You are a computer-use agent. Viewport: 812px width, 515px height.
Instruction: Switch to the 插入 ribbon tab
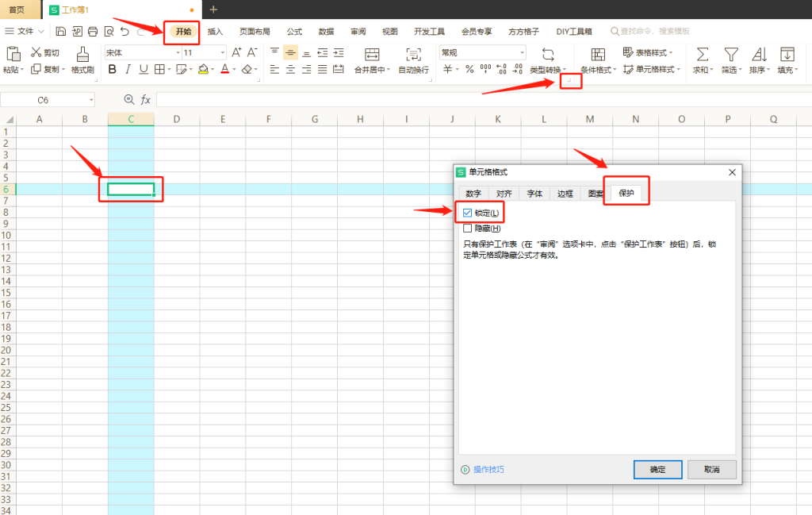click(215, 32)
